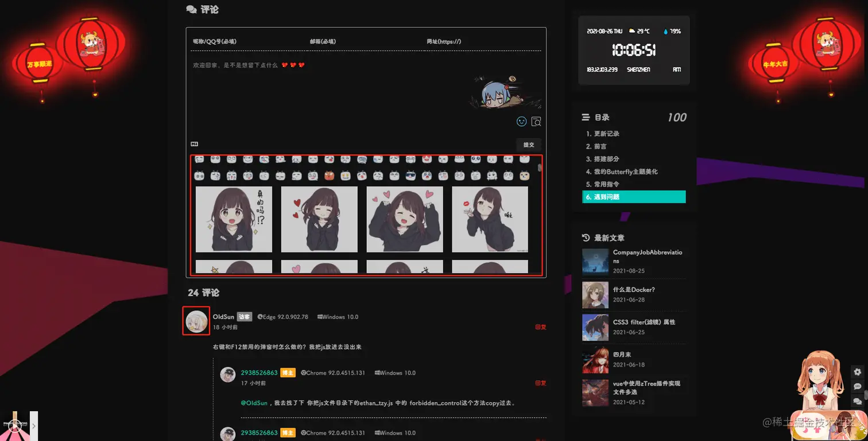Go to 2. 前言 section
Screen dimensions: 868x441
[596, 146]
